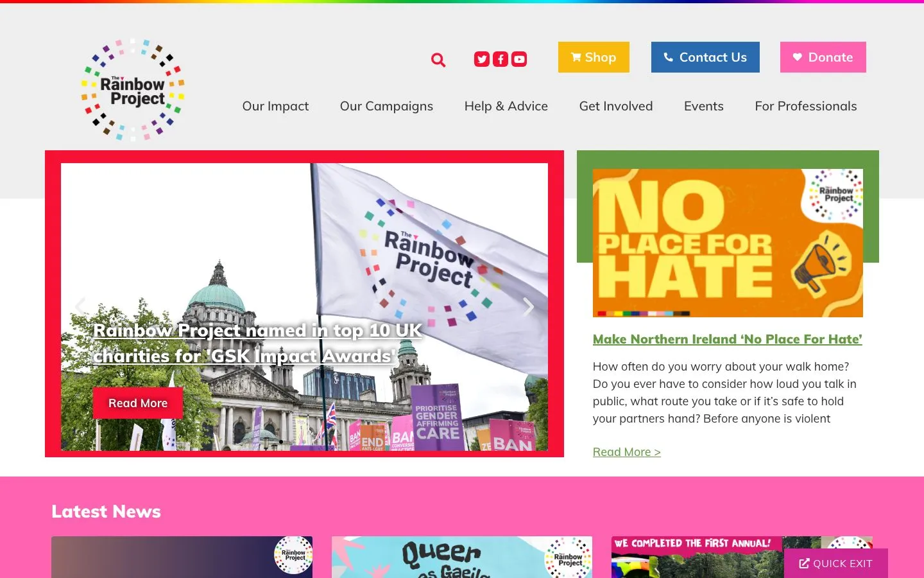Image resolution: width=924 pixels, height=578 pixels.
Task: Select the carousel slide indicator dot
Action: [x=281, y=442]
